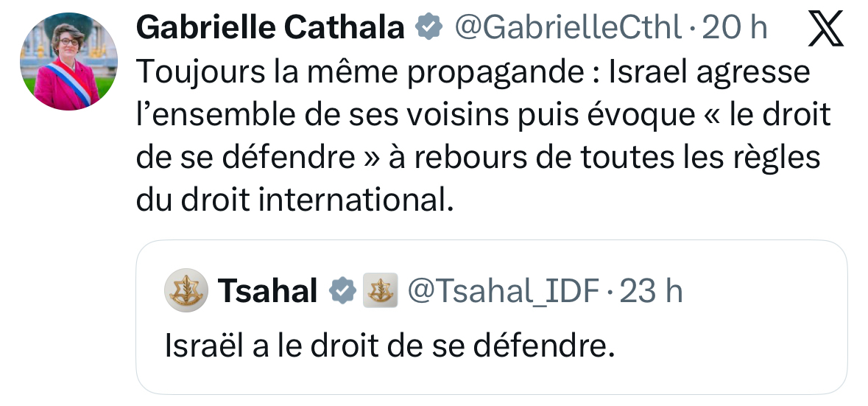Click the Tsahal display name
Viewport: 868px width, 406px height.
click(267, 292)
